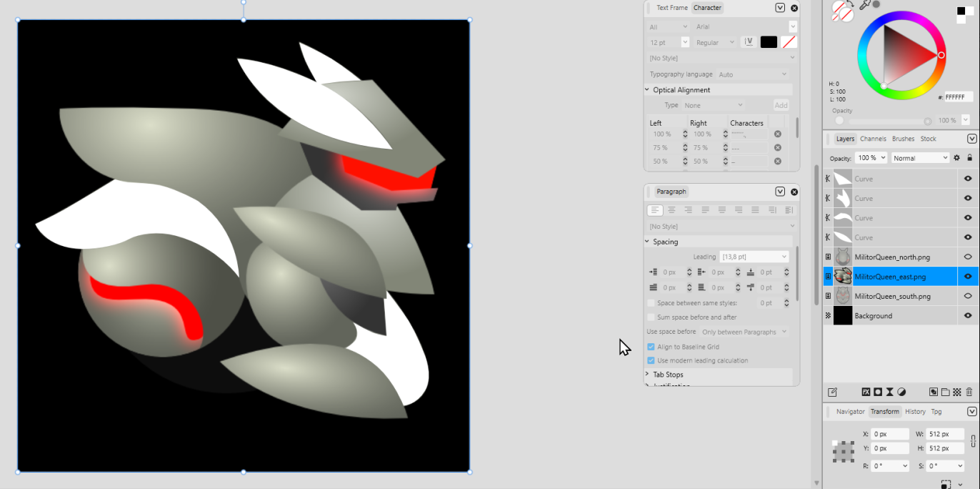Click the Add optical alignment button
Image resolution: width=980 pixels, height=489 pixels.
781,105
